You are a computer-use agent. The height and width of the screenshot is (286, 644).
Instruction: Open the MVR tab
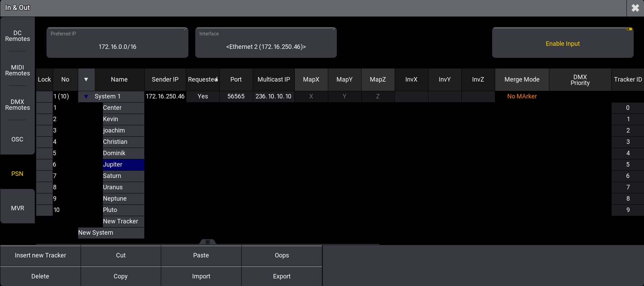[18, 208]
